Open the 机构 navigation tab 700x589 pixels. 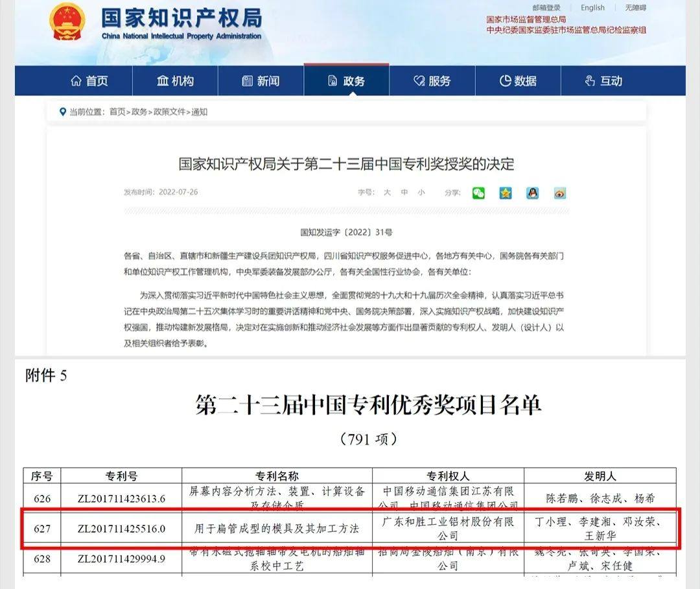click(x=175, y=81)
